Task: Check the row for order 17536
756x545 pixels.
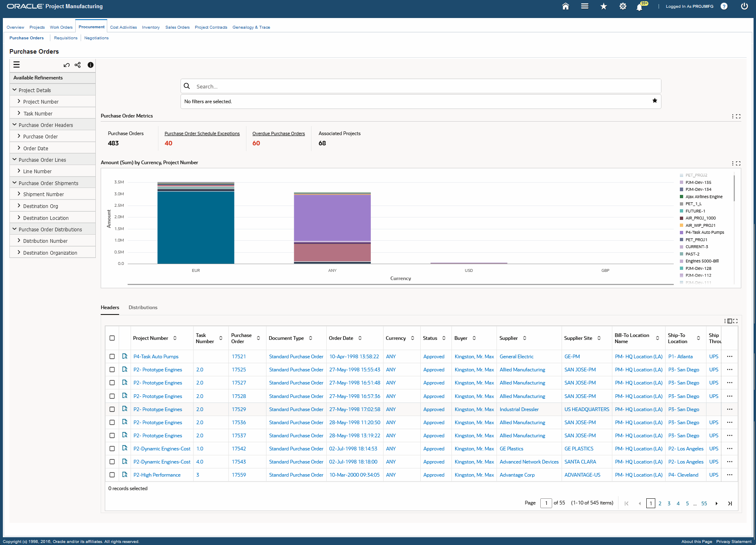Action: pyautogui.click(x=112, y=422)
